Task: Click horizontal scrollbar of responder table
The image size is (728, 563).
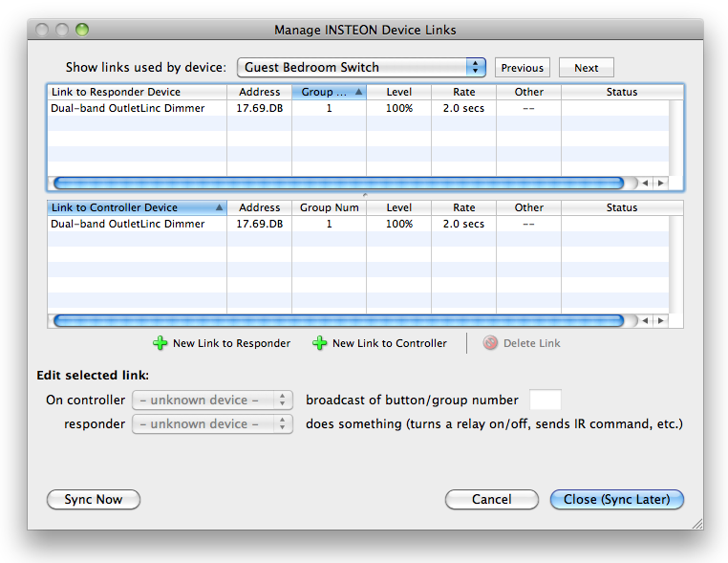Action: pyautogui.click(x=339, y=183)
